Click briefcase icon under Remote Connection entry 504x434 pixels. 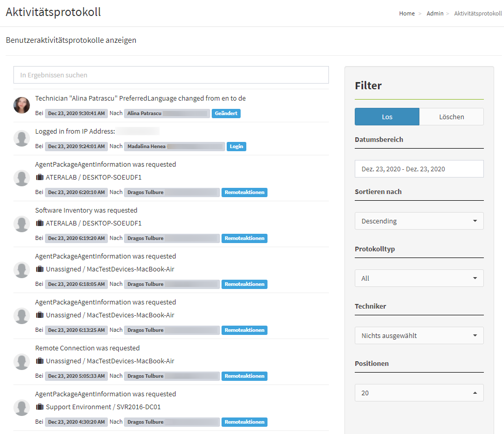40,361
